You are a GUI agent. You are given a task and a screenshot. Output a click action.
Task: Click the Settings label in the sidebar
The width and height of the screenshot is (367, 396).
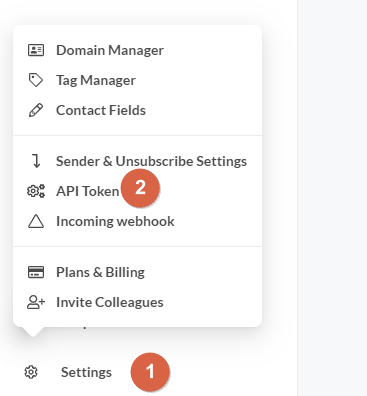(x=86, y=372)
